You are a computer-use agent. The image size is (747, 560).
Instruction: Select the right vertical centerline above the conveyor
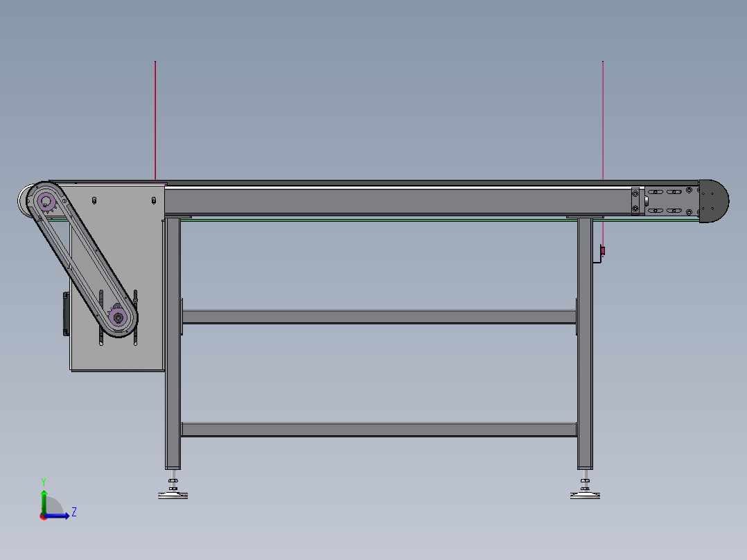(604, 118)
